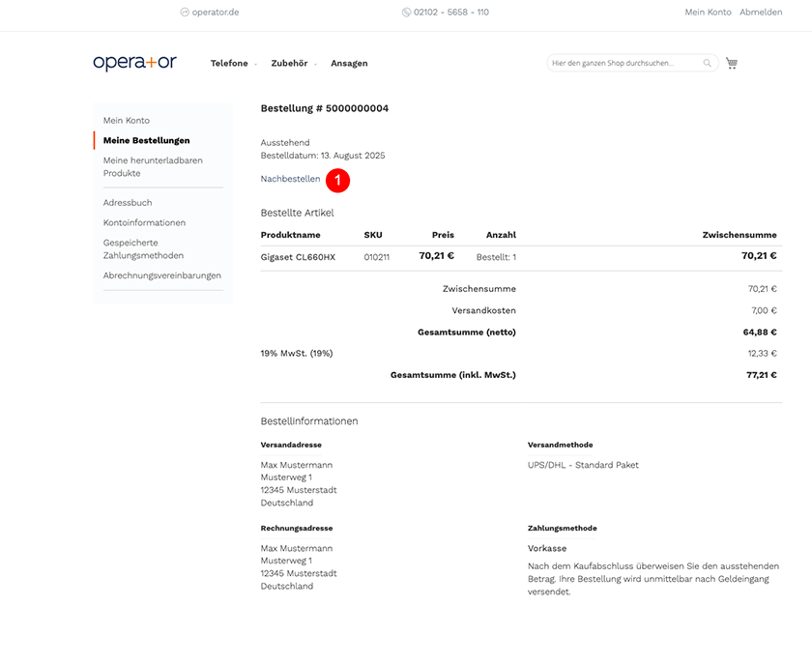The width and height of the screenshot is (812, 664).
Task: Click the search magnifier icon
Action: point(707,63)
